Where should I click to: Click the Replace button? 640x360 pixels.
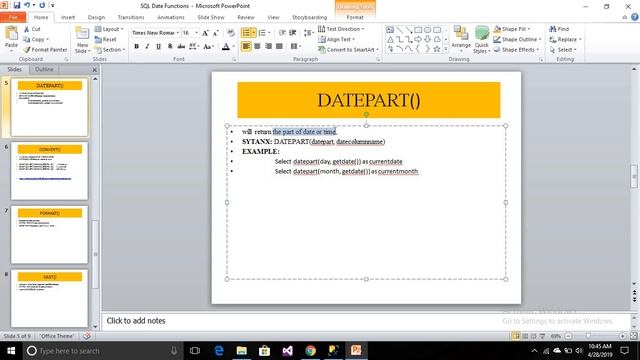[x=565, y=39]
